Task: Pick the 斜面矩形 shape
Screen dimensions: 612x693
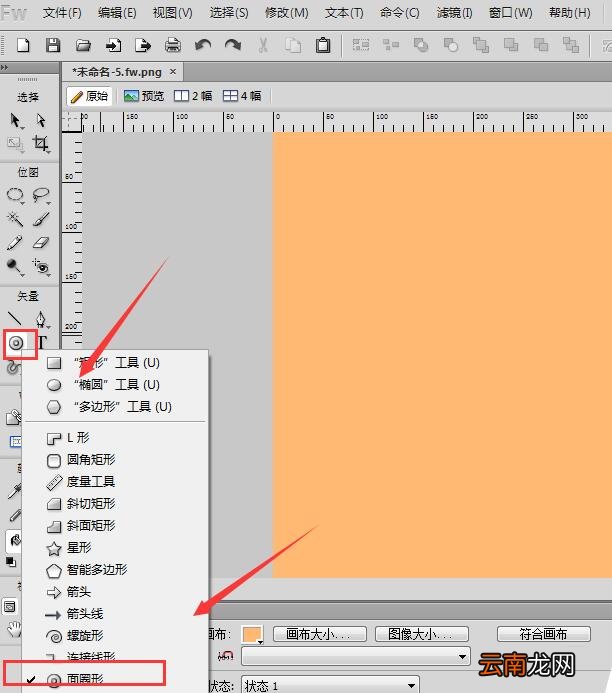Action: [x=115, y=526]
